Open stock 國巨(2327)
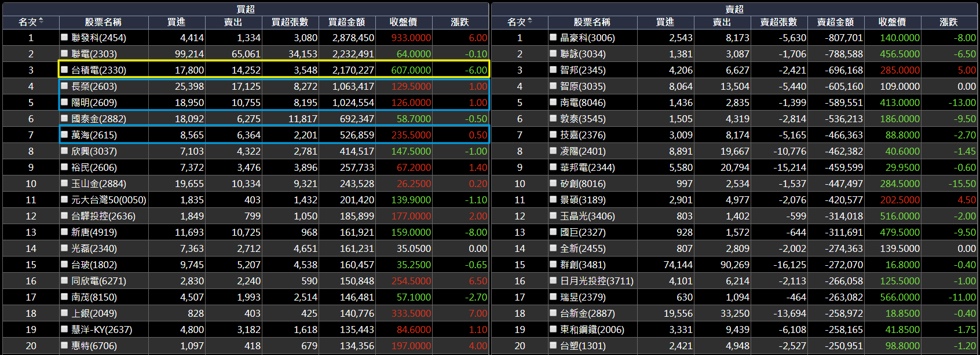Image resolution: width=980 pixels, height=355 pixels. click(583, 232)
